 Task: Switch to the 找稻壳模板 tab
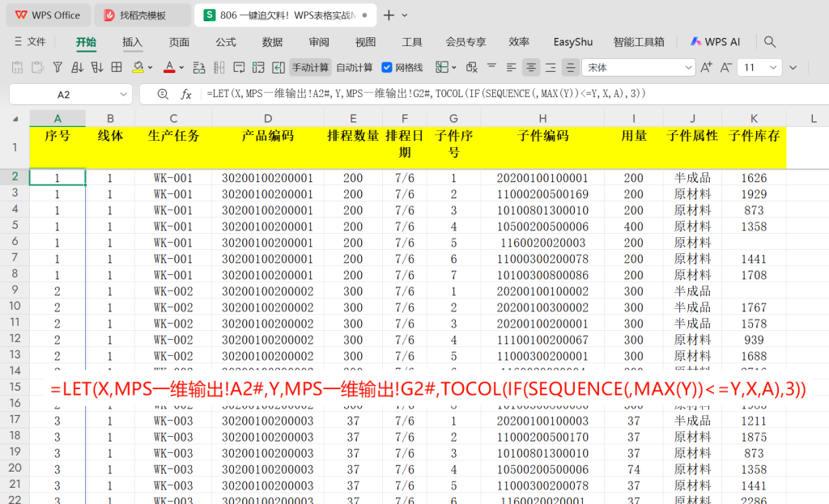pyautogui.click(x=142, y=15)
